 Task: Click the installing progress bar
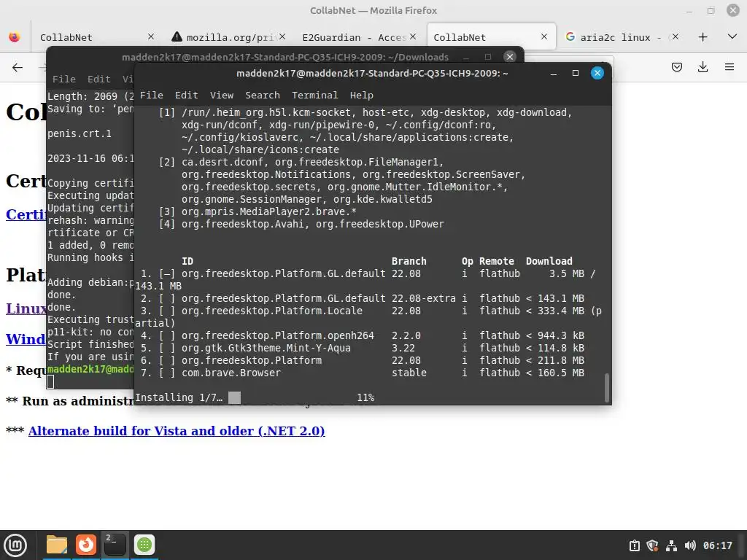tap(234, 397)
